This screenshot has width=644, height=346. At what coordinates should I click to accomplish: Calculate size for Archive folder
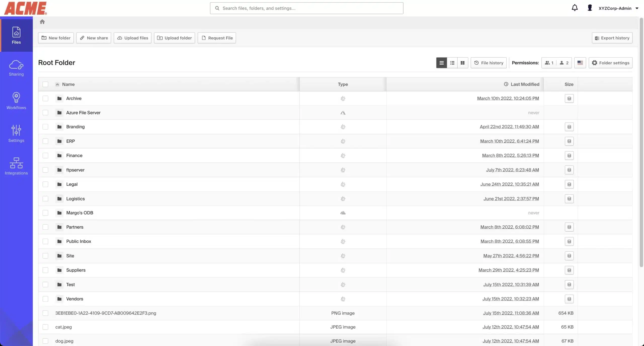click(x=569, y=98)
